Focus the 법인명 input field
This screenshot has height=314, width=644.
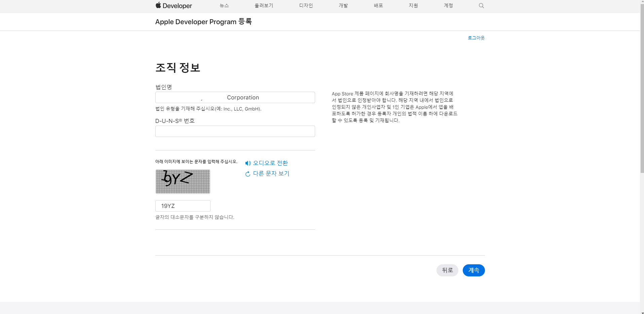tap(235, 97)
